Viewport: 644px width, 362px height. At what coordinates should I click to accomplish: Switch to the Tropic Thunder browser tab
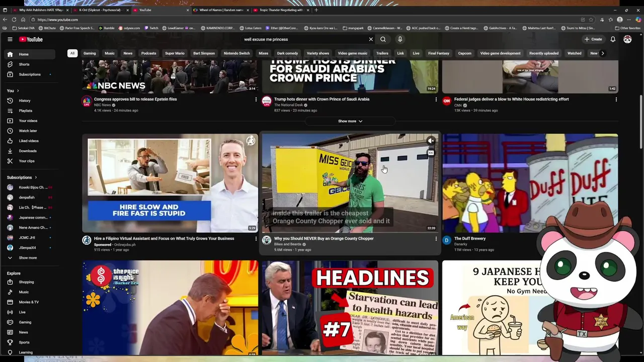[281, 10]
